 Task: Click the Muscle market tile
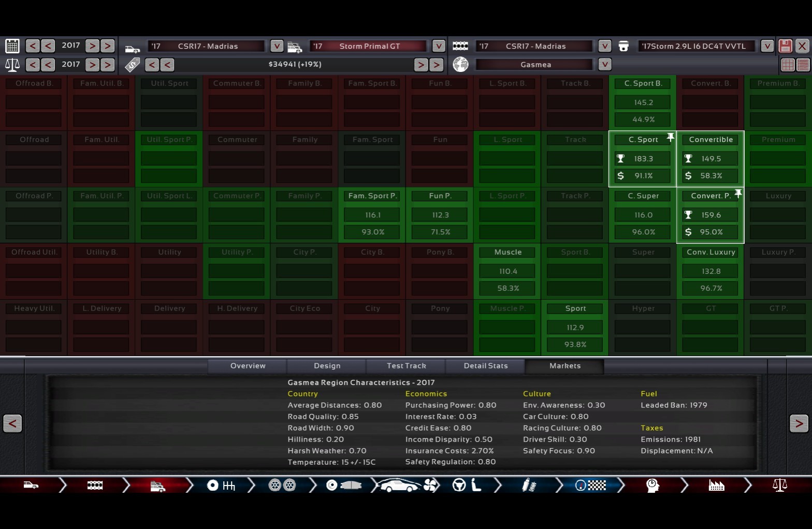[508, 271]
